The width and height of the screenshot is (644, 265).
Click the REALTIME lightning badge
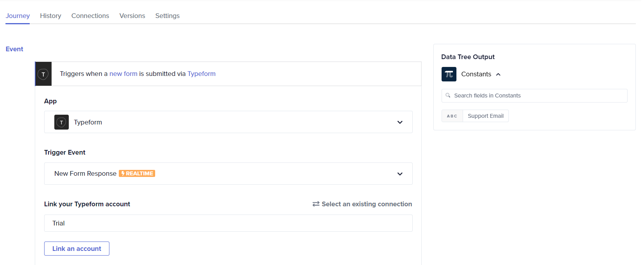point(137,173)
